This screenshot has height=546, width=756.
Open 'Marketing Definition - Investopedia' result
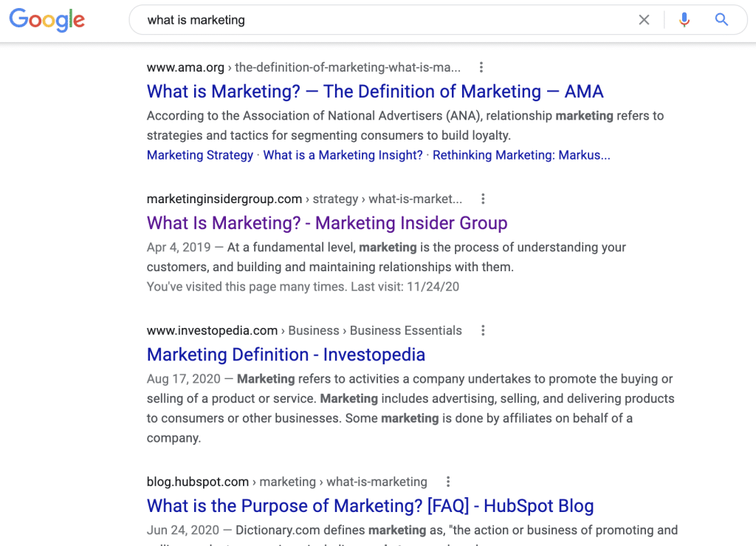(286, 355)
